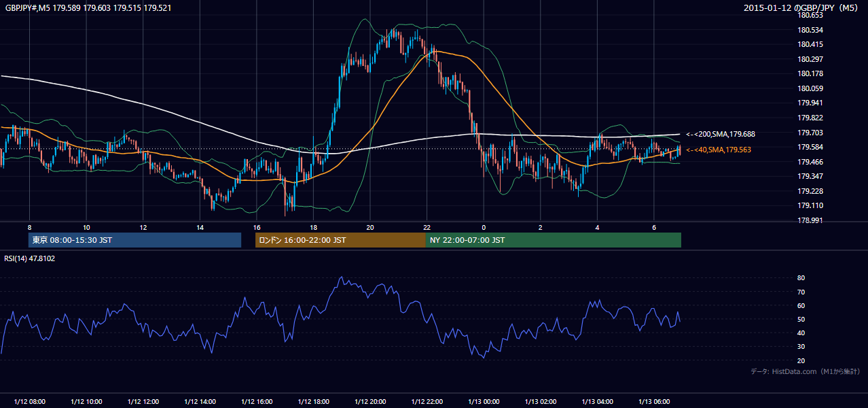
Task: Click the RSI scale value 50
Action: tap(801, 319)
